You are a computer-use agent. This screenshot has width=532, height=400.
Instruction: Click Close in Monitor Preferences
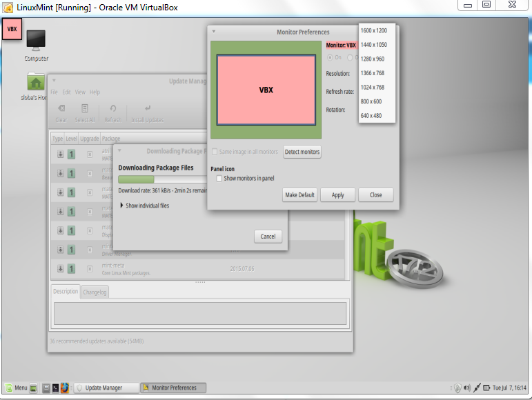point(375,195)
